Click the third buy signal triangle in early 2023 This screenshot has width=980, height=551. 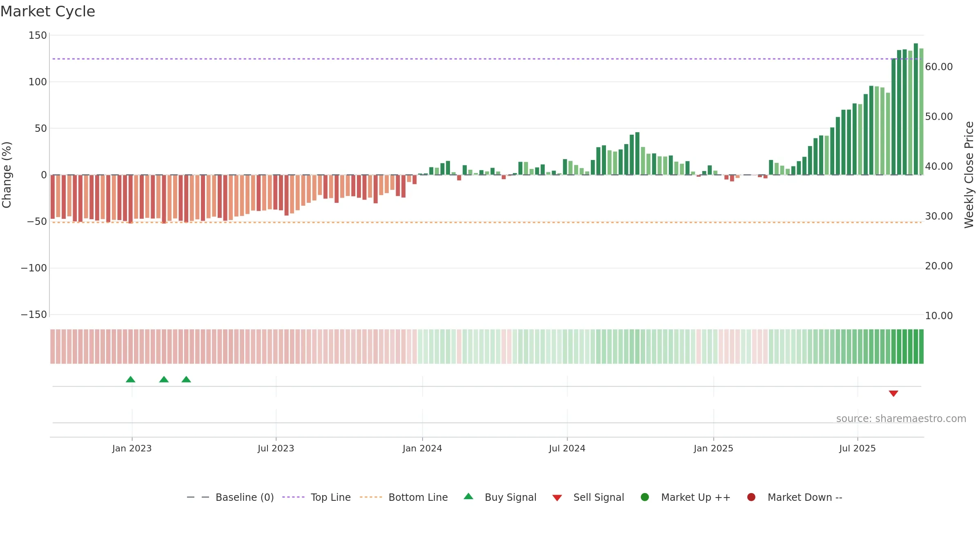(x=186, y=380)
